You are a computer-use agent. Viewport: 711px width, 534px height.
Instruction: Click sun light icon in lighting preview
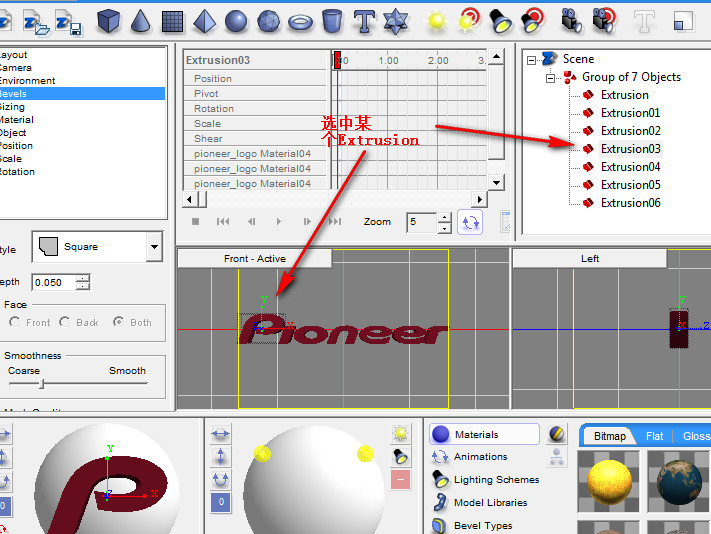pyautogui.click(x=400, y=434)
